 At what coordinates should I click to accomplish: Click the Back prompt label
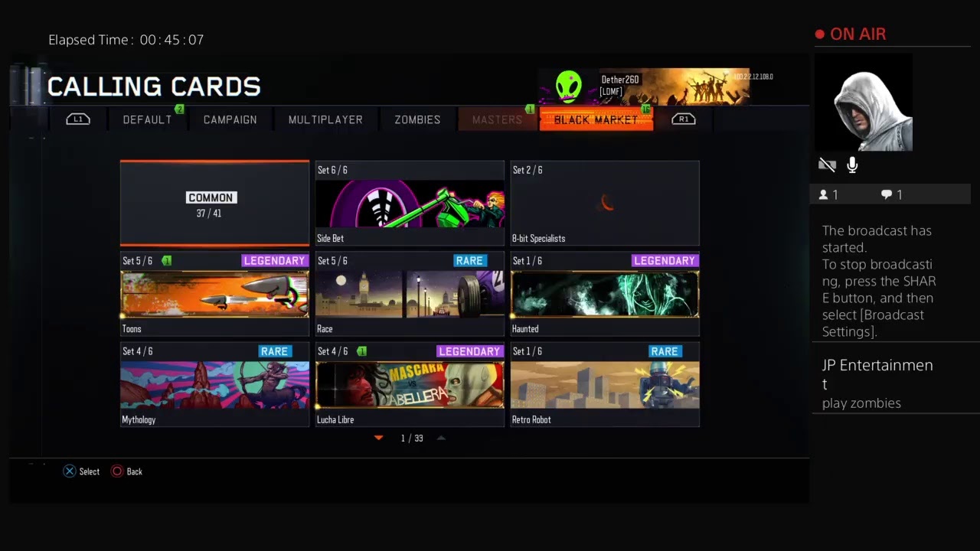[x=135, y=472]
